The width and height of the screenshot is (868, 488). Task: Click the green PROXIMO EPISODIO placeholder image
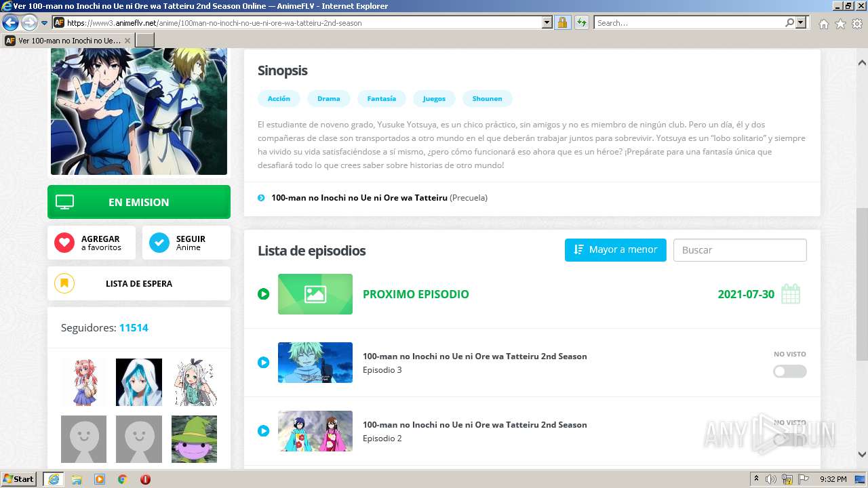pyautogui.click(x=315, y=294)
